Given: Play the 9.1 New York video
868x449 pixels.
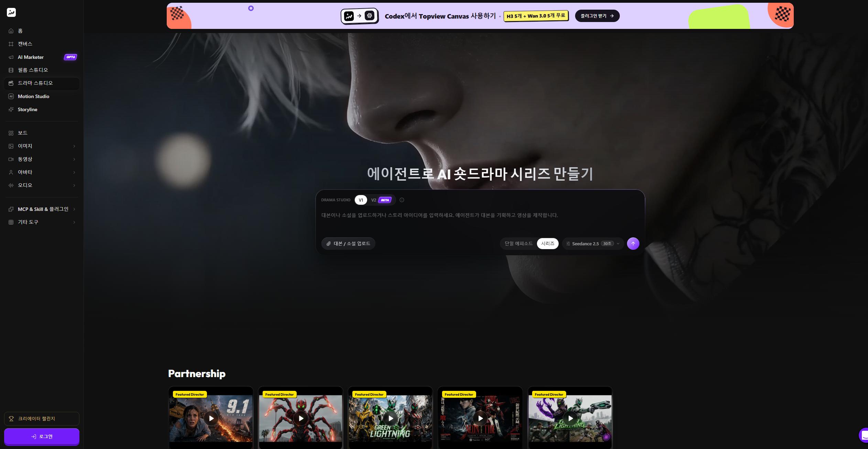Looking at the screenshot, I should [211, 418].
